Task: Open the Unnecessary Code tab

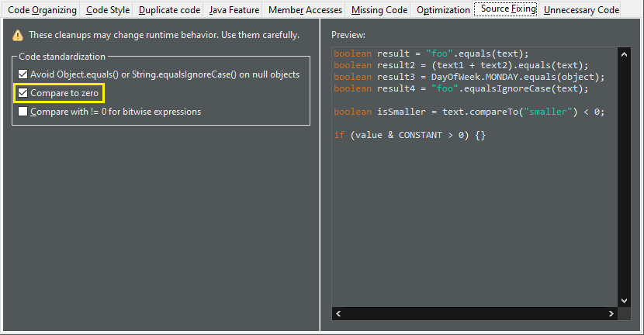Action: [x=581, y=10]
